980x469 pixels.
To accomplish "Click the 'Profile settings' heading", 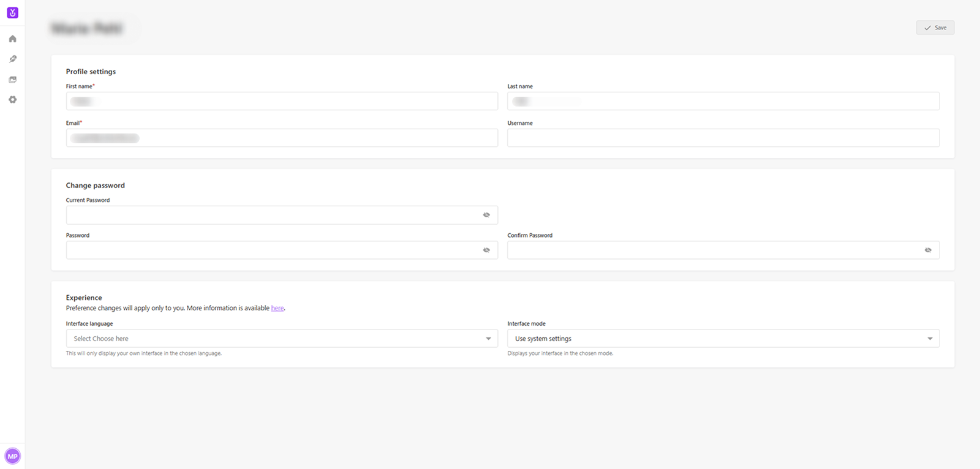I will [91, 72].
